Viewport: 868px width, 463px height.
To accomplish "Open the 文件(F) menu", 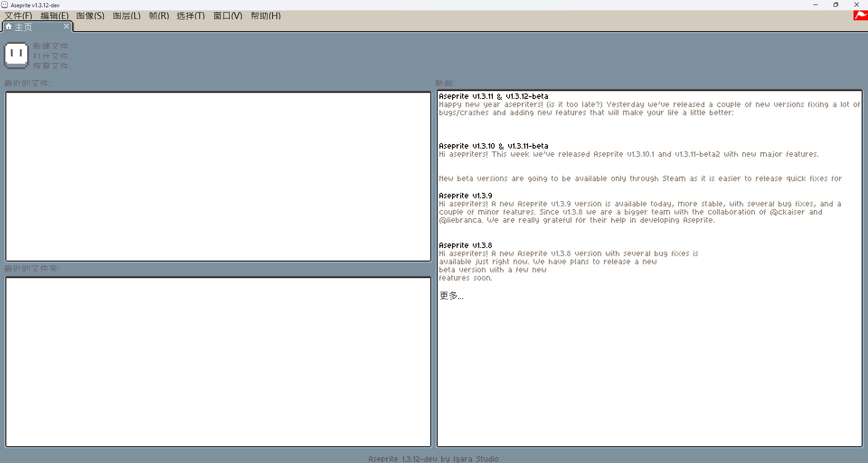I will 19,16.
